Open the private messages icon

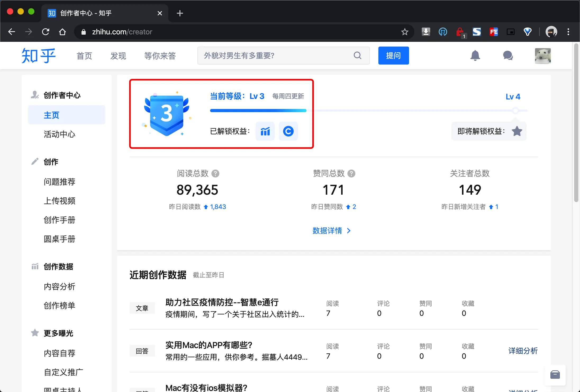pos(508,56)
